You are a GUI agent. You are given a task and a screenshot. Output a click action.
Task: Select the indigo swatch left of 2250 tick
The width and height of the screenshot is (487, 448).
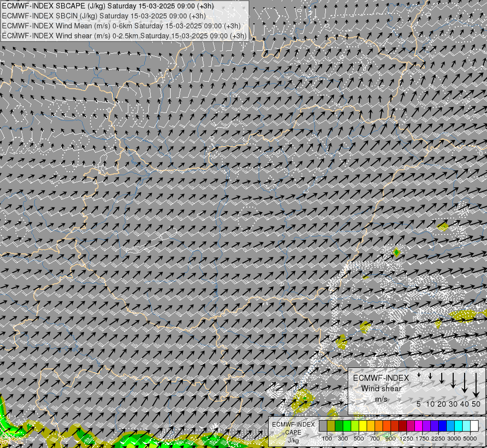pyautogui.click(x=434, y=426)
